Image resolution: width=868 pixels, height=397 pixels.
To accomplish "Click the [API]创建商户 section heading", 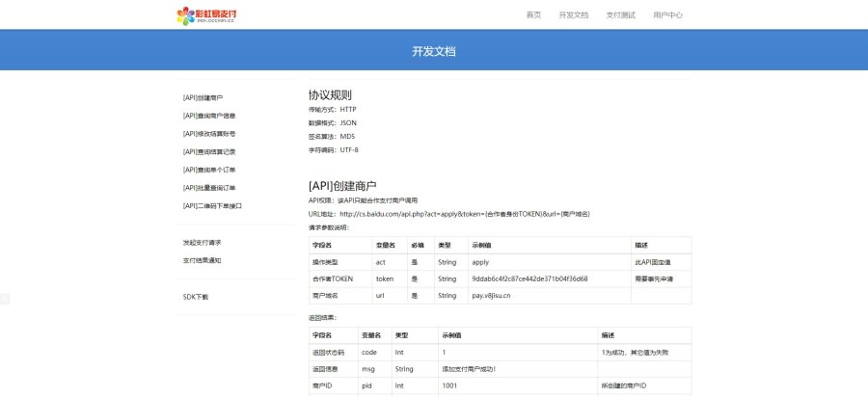I will pyautogui.click(x=342, y=186).
